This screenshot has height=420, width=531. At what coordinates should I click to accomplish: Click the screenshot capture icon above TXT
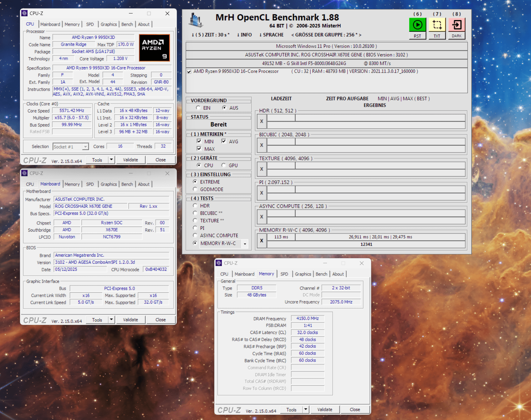(x=437, y=25)
